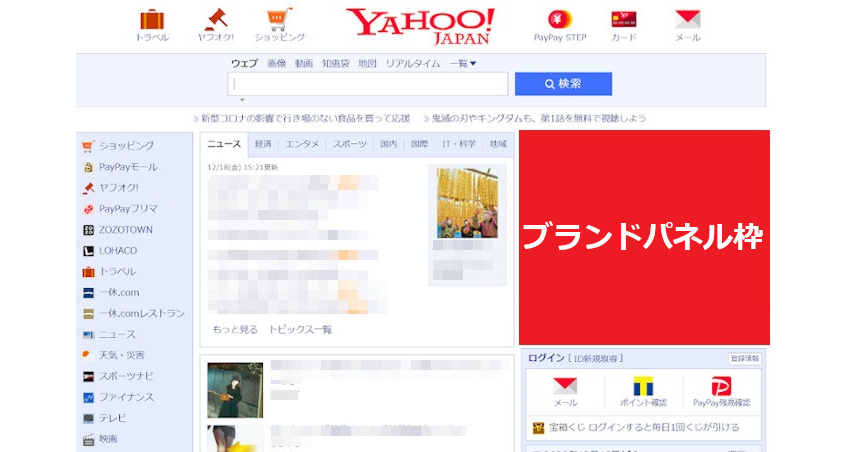This screenshot has height=452, width=850.
Task: Select the ウェブ search tab
Action: tap(244, 63)
